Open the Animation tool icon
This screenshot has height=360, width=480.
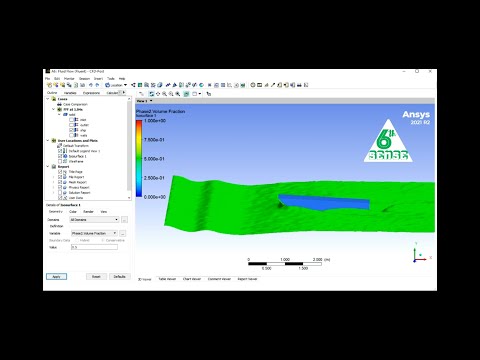[259, 85]
